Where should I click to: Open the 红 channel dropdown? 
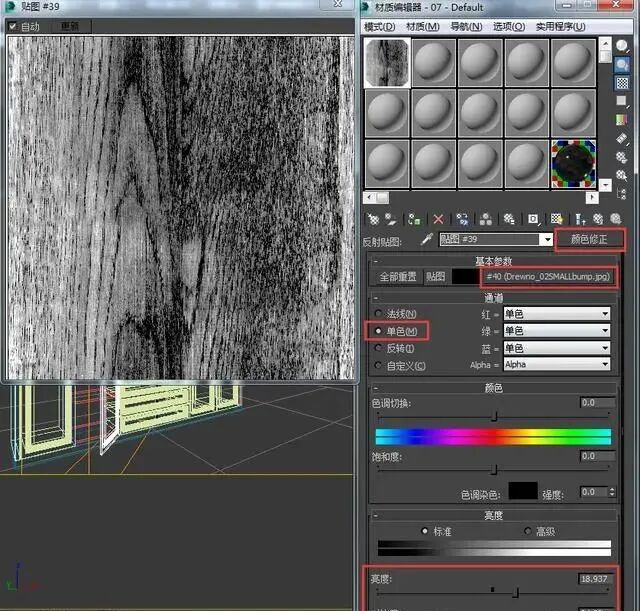tap(557, 313)
